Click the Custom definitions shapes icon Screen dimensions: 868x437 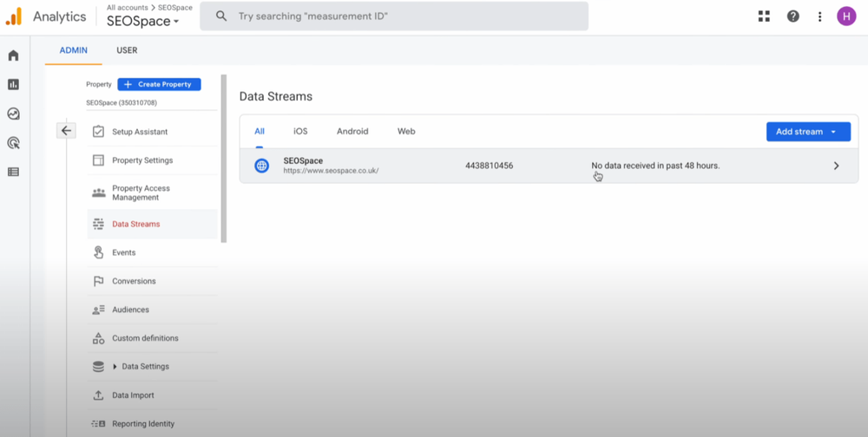pos(99,338)
